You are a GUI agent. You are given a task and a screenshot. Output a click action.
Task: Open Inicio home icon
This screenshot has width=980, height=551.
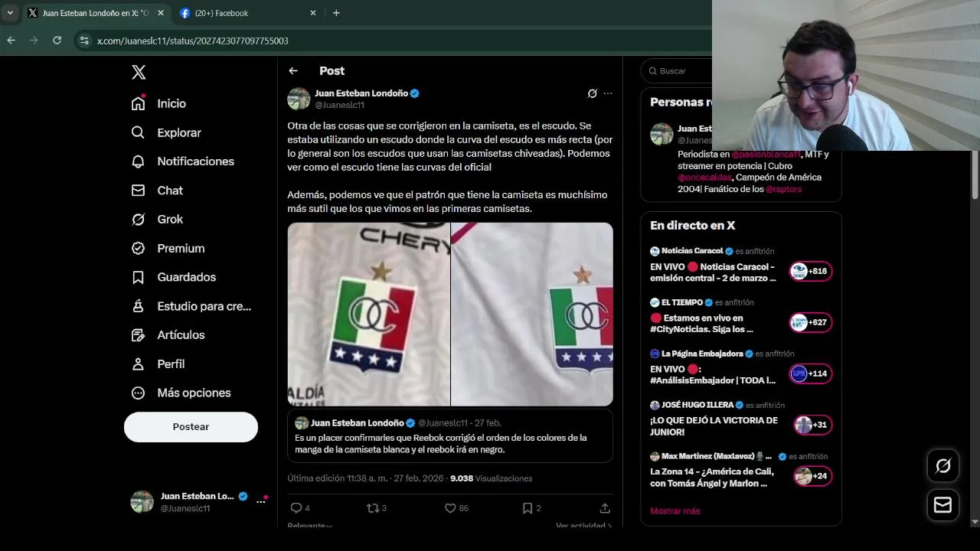[x=138, y=103]
